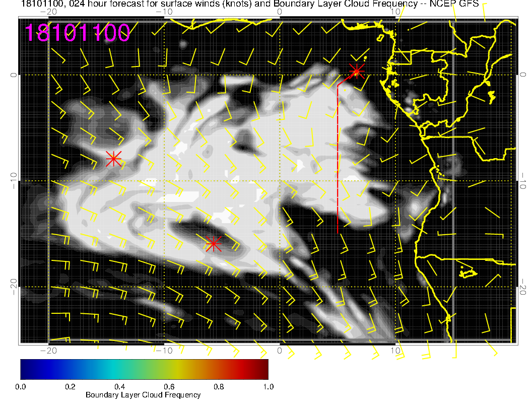Click the forecast title text above the map
The width and height of the screenshot is (532, 411).
(x=250, y=4)
